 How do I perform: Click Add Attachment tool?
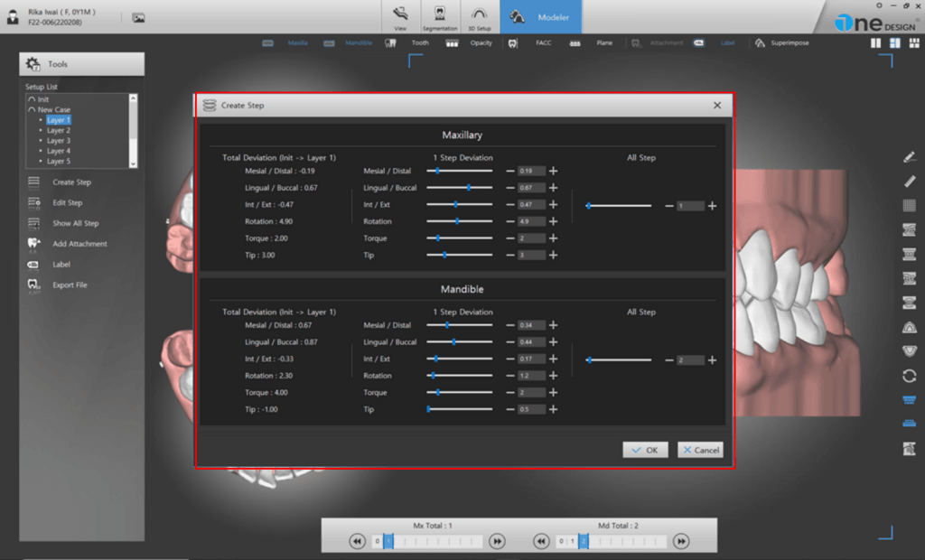[x=79, y=244]
